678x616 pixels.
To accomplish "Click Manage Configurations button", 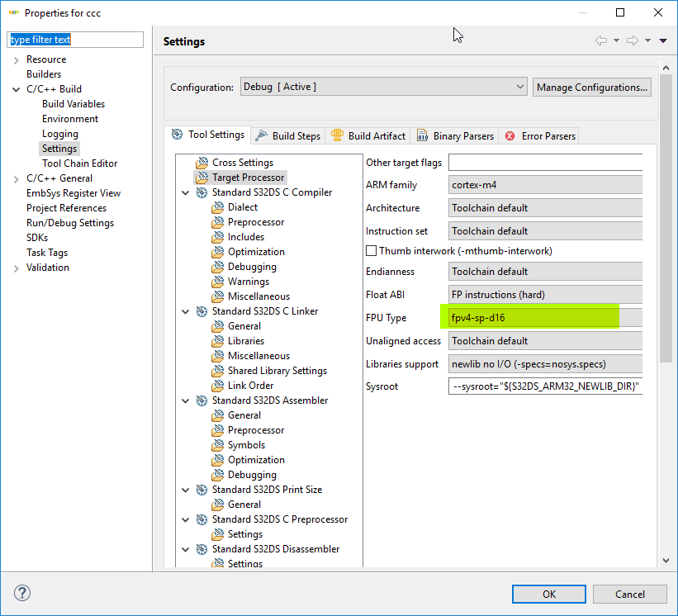I will 592,87.
